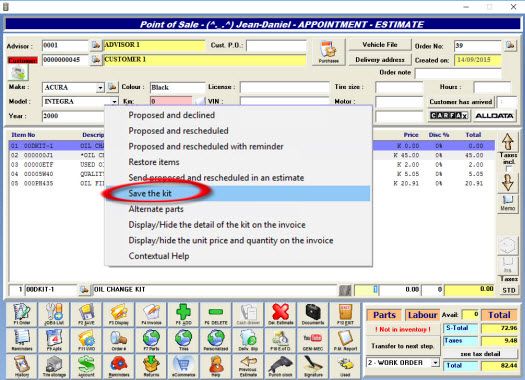Click the Vehicle File button
The height and width of the screenshot is (380, 525).
pyautogui.click(x=380, y=45)
